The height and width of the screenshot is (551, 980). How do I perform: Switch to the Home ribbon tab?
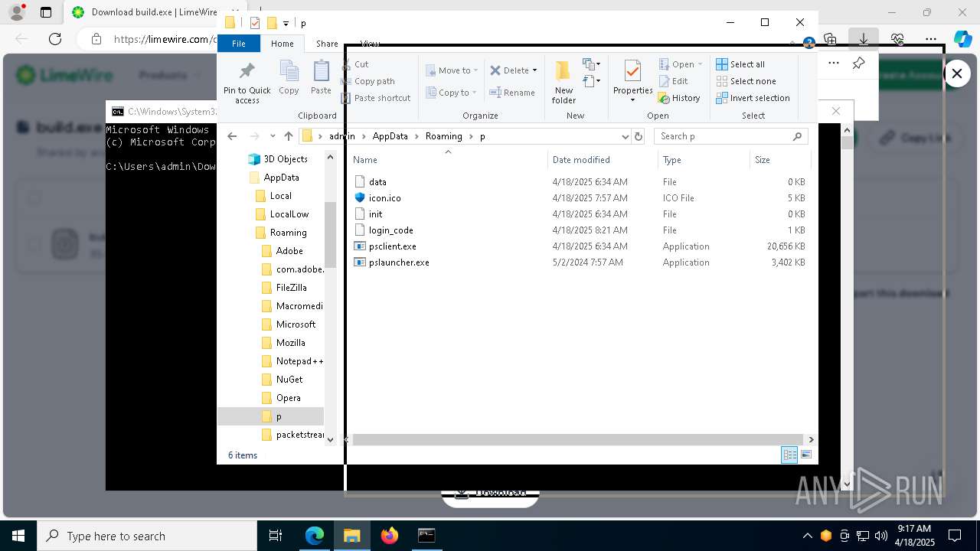point(282,44)
